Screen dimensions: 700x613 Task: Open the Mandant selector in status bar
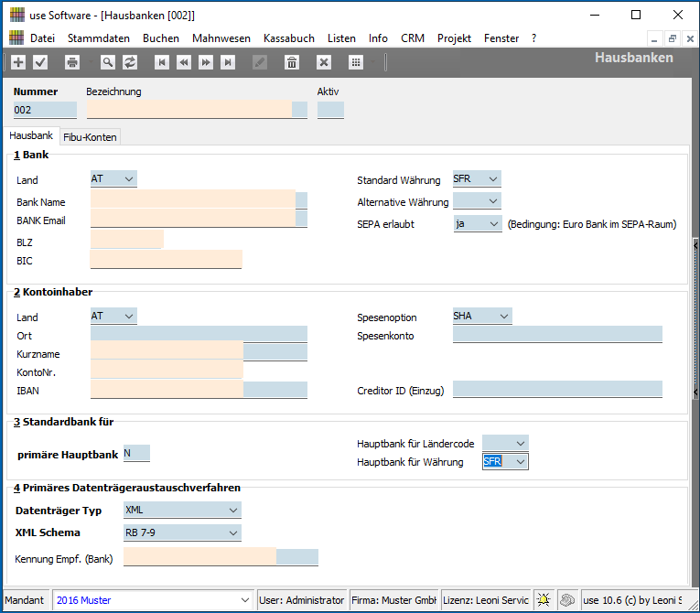click(243, 600)
